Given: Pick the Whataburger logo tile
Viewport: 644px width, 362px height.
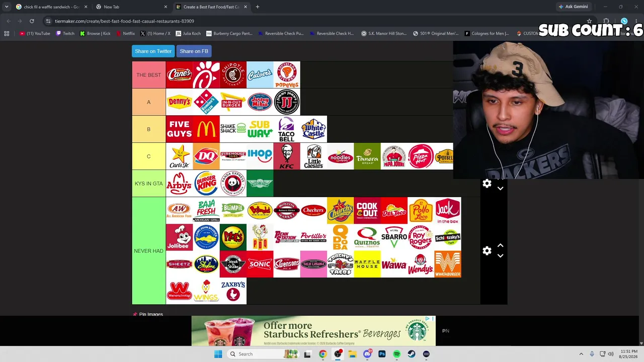Looking at the screenshot, I should point(448,264).
